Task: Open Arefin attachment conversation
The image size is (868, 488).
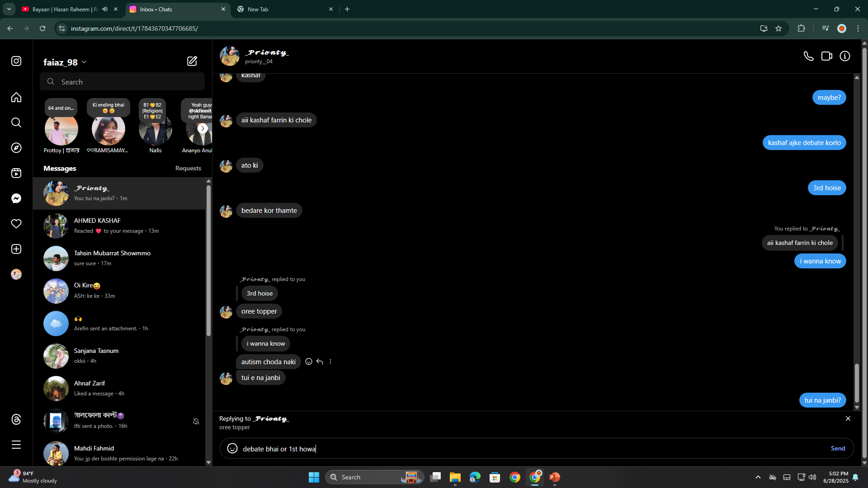Action: click(119, 324)
